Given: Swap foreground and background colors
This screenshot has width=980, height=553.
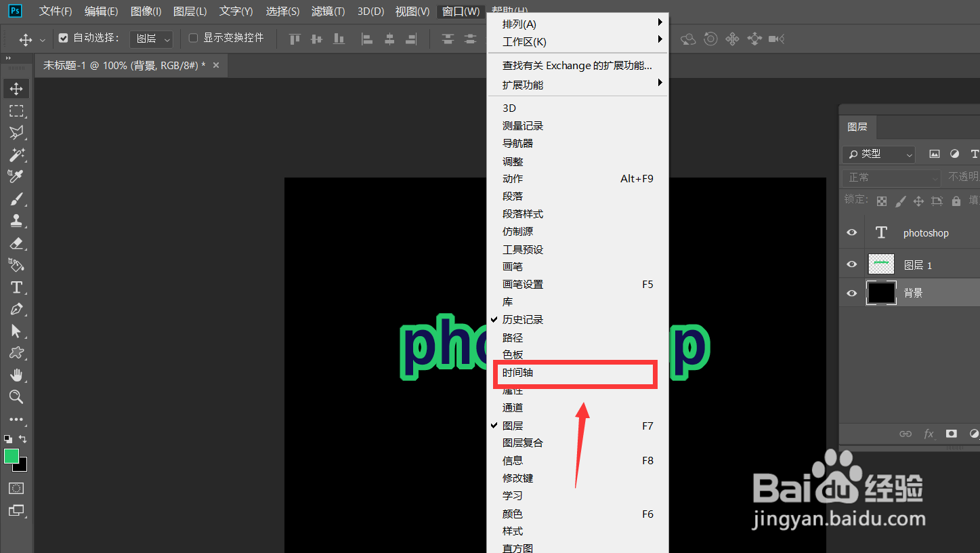Looking at the screenshot, I should (x=23, y=439).
